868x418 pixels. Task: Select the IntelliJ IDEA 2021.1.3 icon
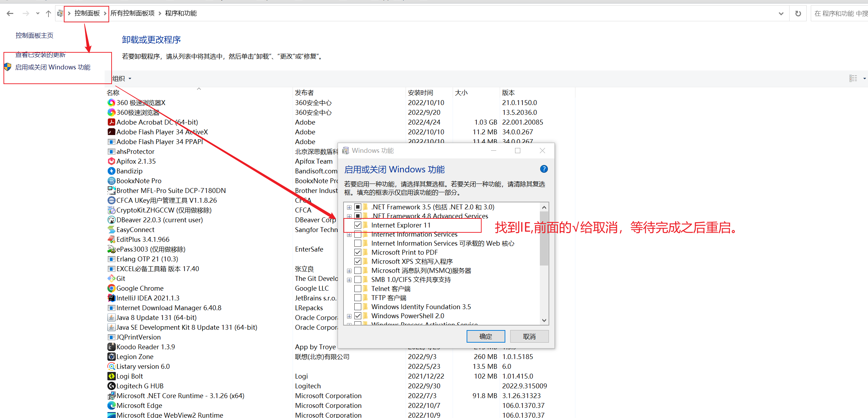point(111,298)
